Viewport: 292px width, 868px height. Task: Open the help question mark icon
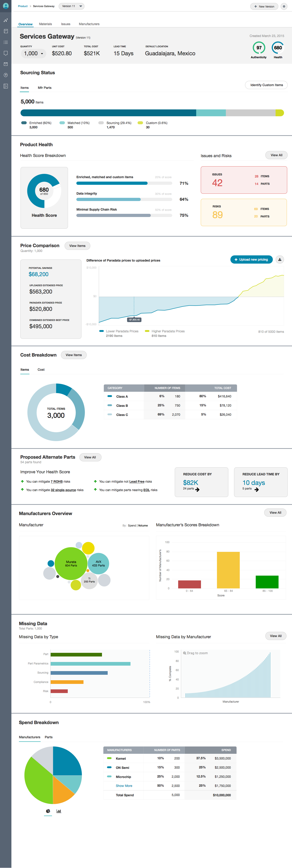click(x=6, y=75)
